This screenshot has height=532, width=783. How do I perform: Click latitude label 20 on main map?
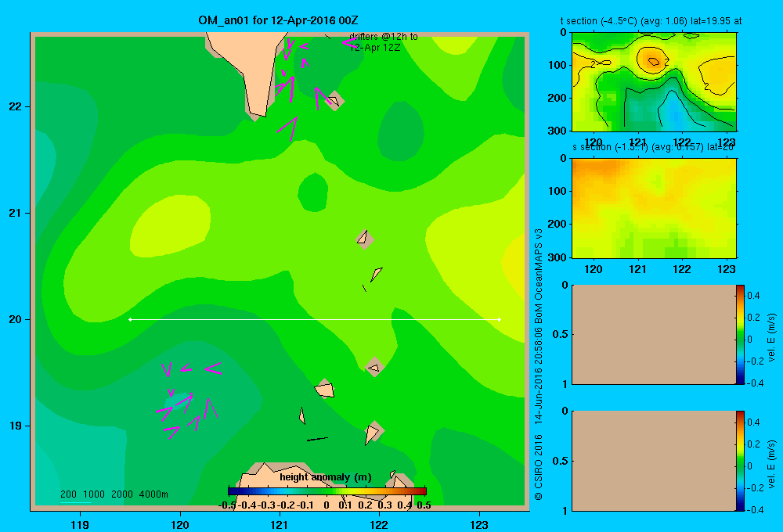(16, 319)
